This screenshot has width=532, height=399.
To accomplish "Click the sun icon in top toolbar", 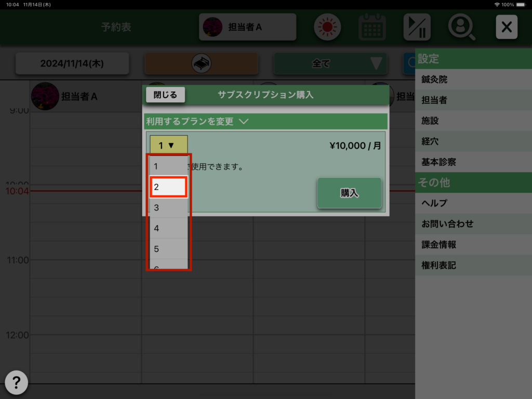I will (327, 27).
